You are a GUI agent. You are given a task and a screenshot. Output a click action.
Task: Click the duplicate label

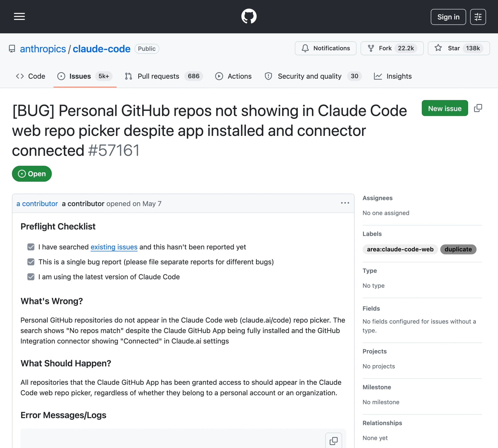tap(458, 249)
